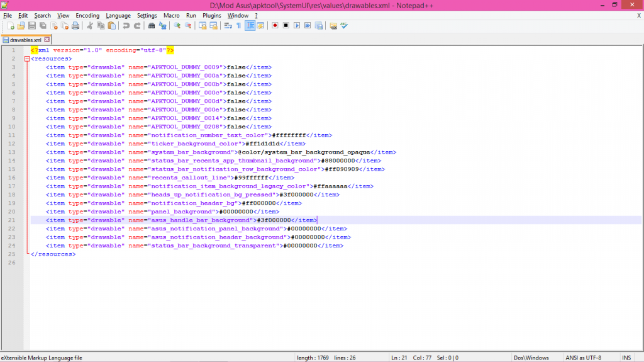Collapse the resources tag fold marker
This screenshot has width=644, height=362.
pyautogui.click(x=26, y=59)
